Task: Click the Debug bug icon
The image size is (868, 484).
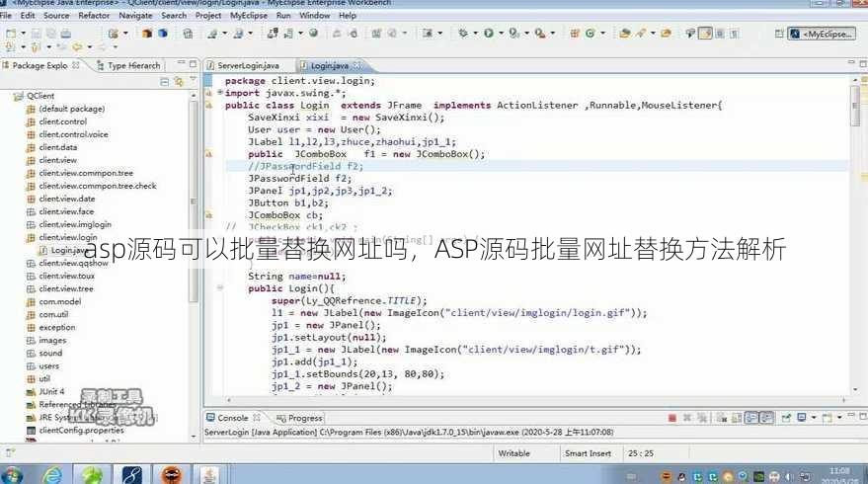Action: pos(463,34)
